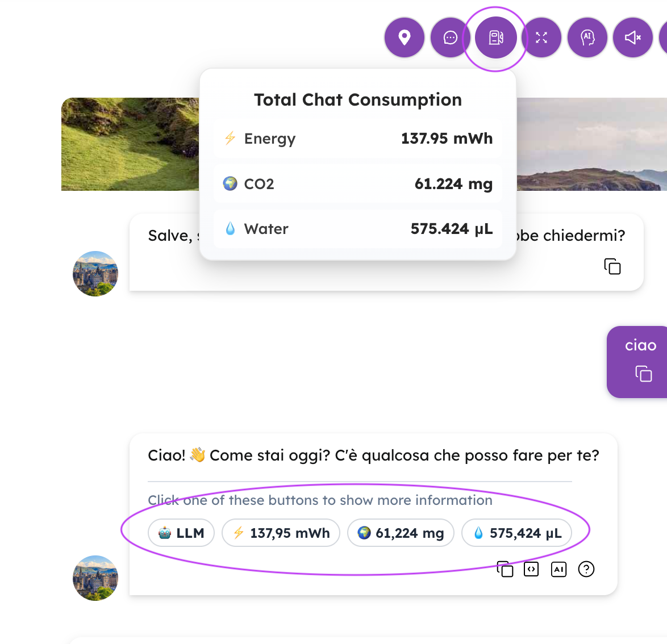Click the green hillside landscape image
Image resolution: width=667 pixels, height=644 pixels.
point(130,144)
